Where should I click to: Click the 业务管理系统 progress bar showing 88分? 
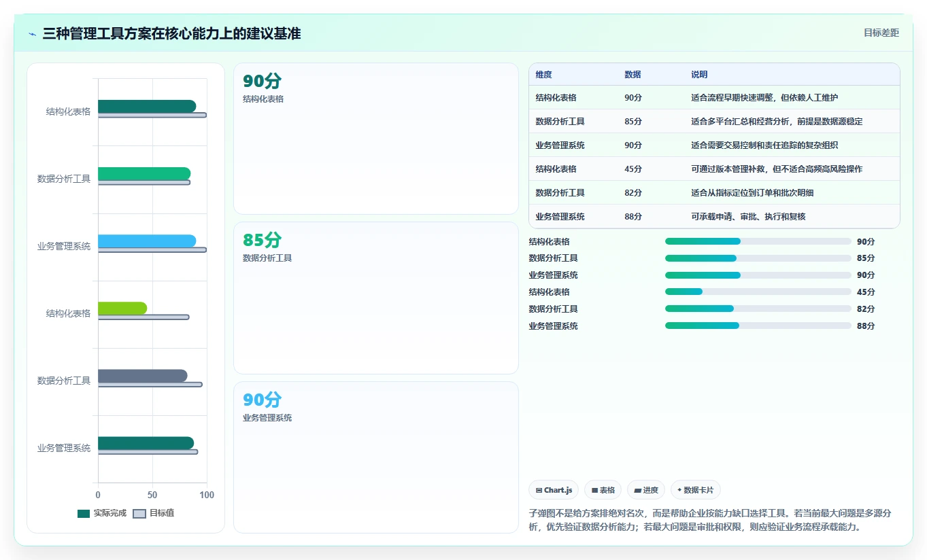(758, 326)
